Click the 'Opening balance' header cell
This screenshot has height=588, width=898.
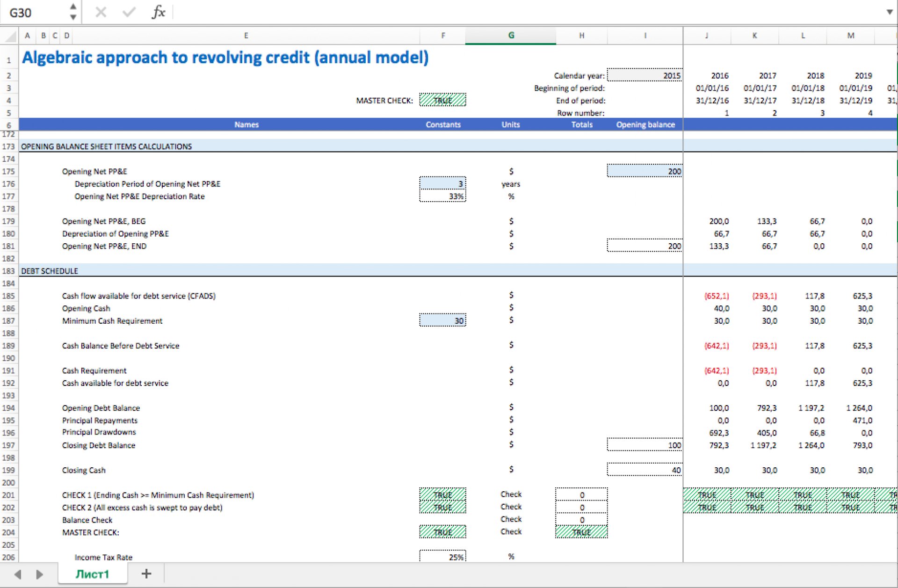click(645, 124)
